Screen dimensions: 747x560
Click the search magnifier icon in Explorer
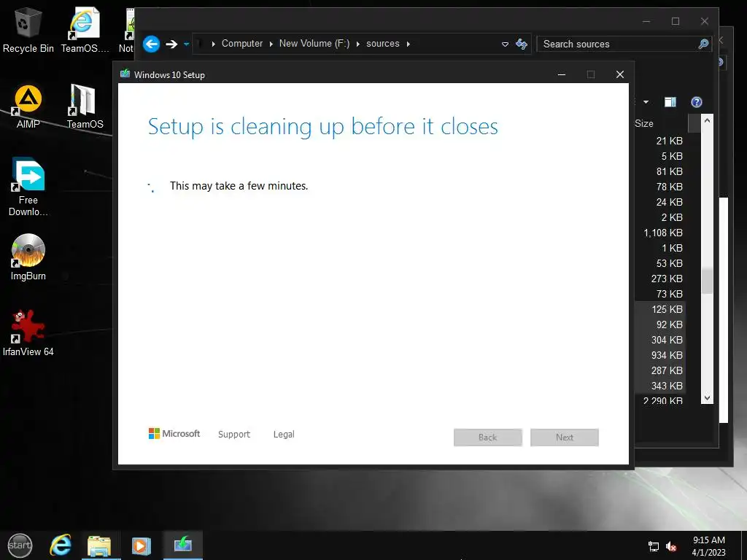[x=703, y=44]
